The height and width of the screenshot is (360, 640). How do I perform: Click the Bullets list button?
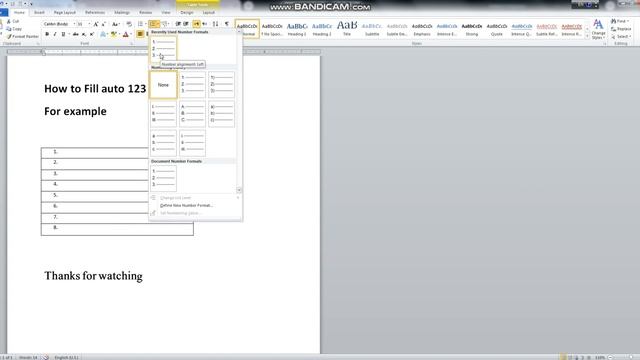click(x=140, y=24)
